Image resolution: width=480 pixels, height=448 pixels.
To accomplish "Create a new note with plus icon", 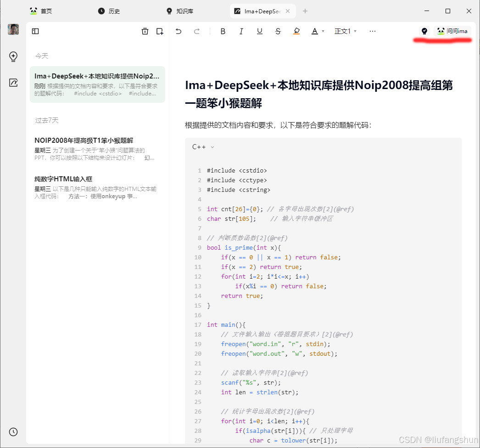I will pos(160,31).
